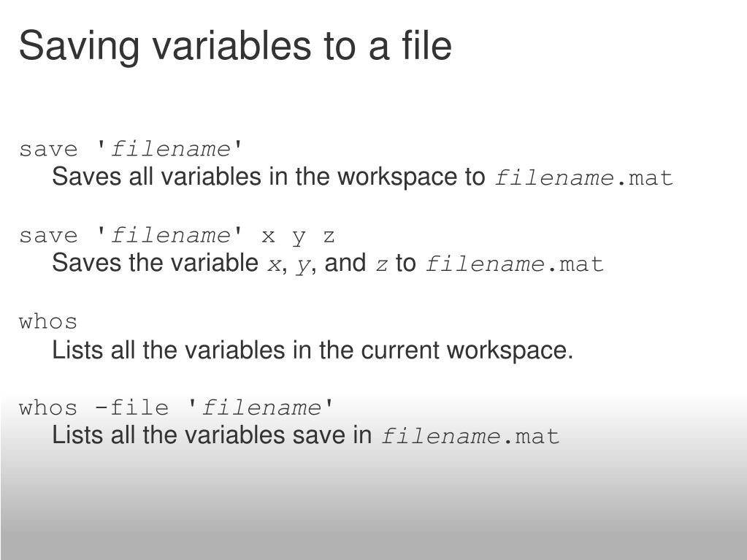Click the x y z arguments after save
The height and width of the screenshot is (560, 747).
pyautogui.click(x=298, y=237)
